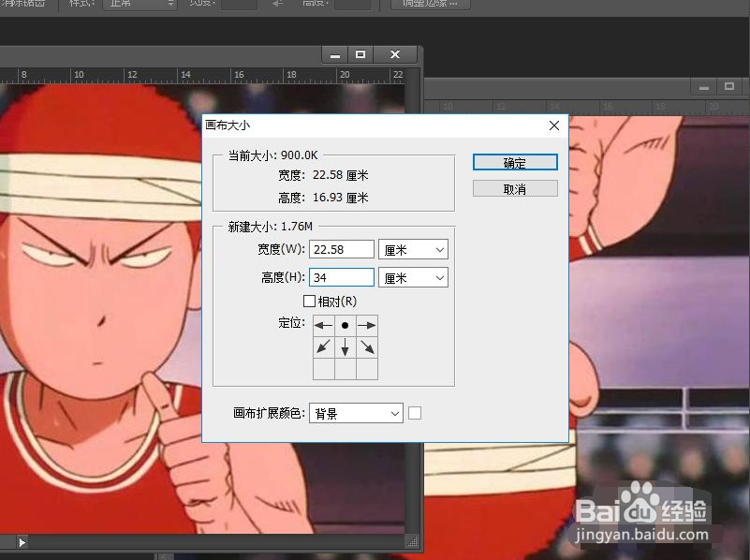
Task: Click the 当前大小: 900.0K label
Action: 272,155
